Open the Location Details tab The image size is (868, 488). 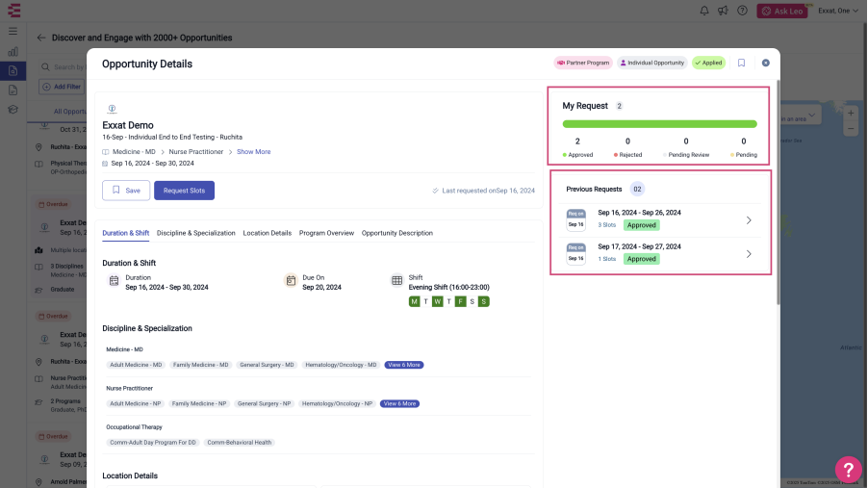[267, 233]
